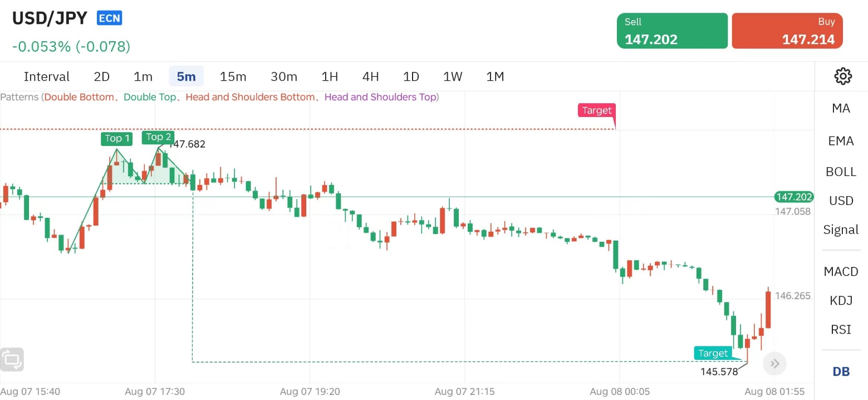Click the teal Target label near 145.578
Screen dimensions: 868x400
(713, 353)
